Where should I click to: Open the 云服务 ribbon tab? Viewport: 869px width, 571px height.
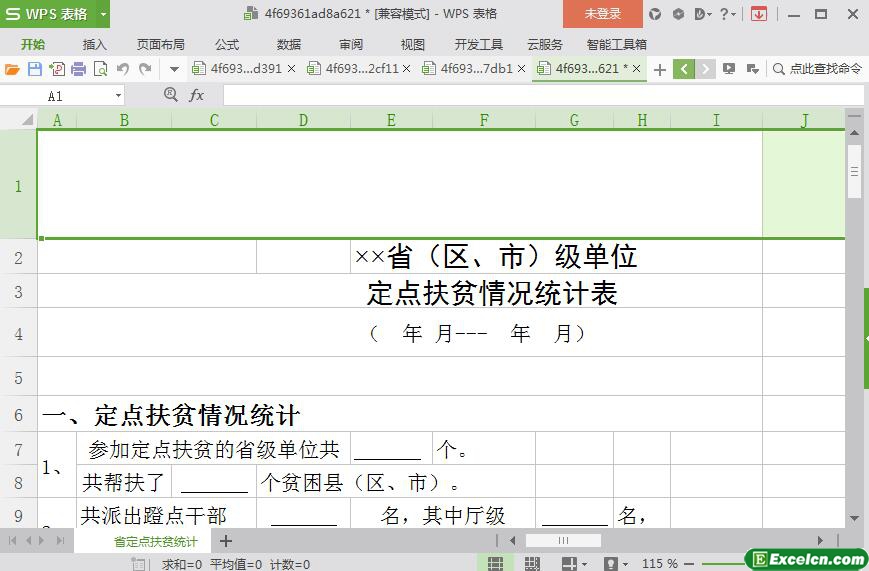pos(545,44)
